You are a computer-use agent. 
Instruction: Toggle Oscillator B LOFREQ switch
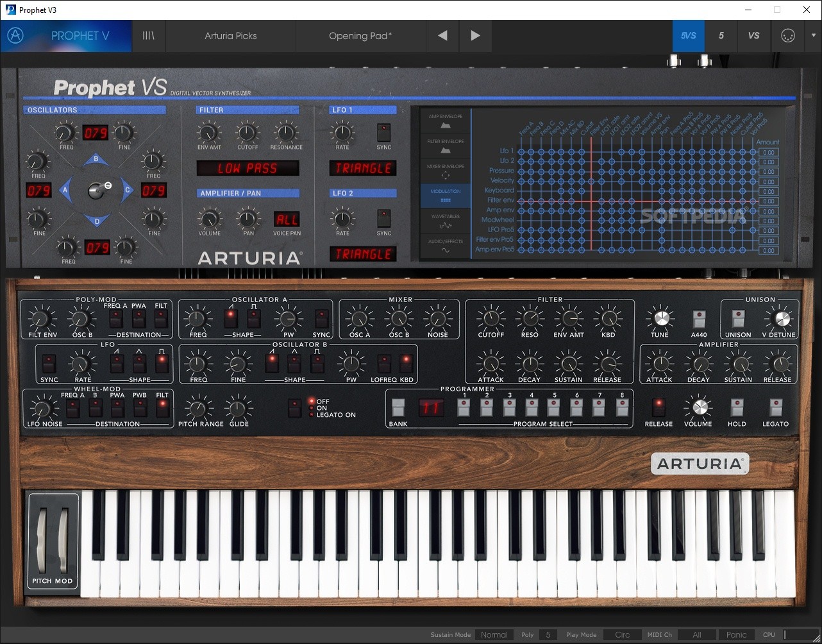[x=384, y=364]
